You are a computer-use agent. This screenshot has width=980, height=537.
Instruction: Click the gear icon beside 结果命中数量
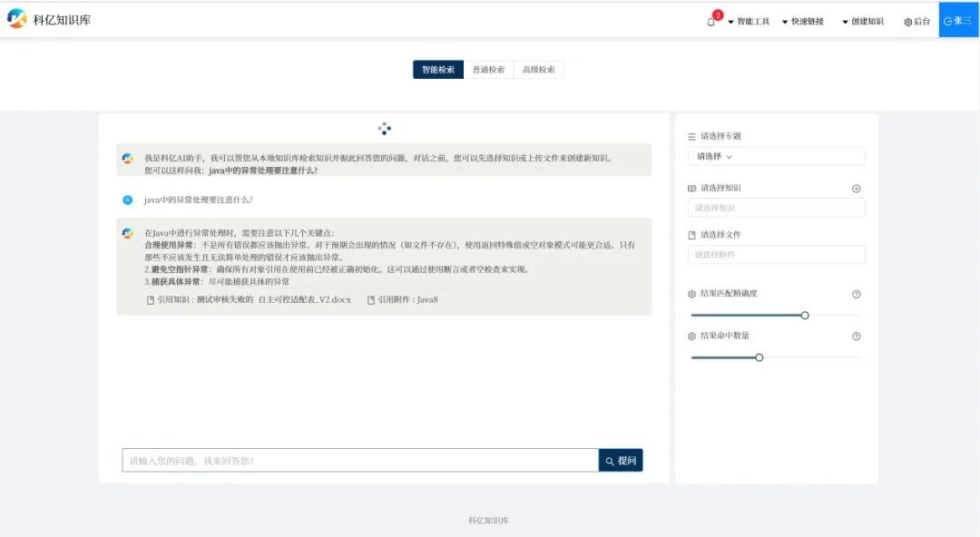[691, 336]
